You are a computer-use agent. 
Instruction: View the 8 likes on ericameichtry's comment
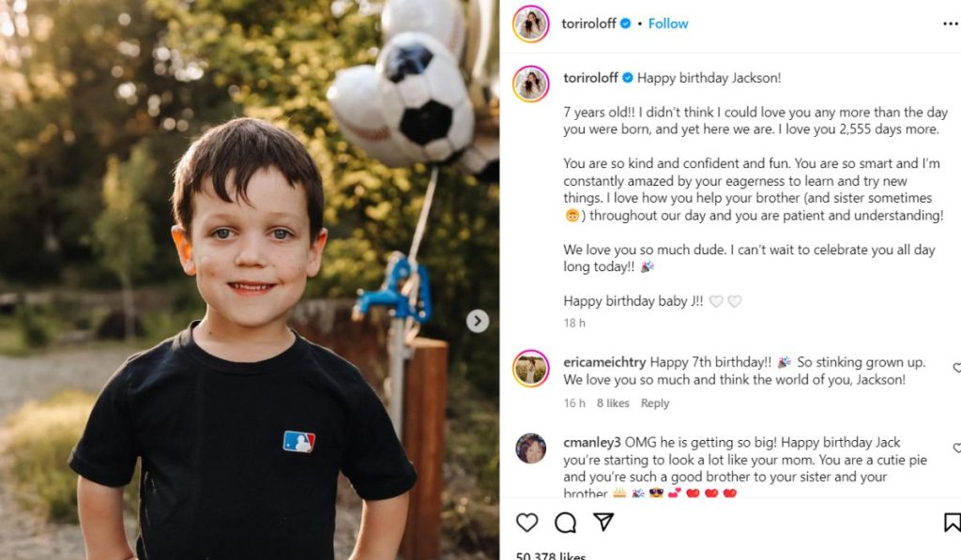point(613,403)
